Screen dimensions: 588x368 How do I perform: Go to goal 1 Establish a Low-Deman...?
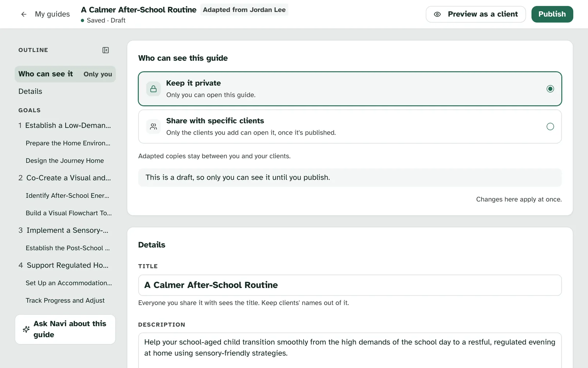[x=65, y=125]
